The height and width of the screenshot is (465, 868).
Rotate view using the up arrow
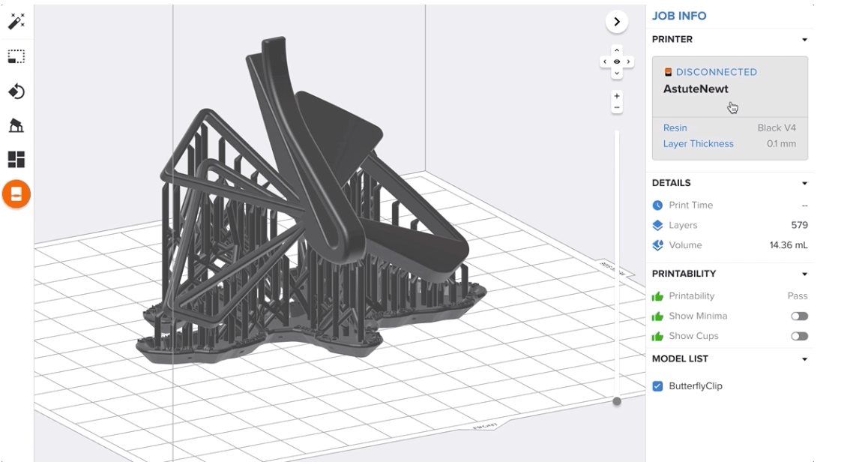click(617, 50)
